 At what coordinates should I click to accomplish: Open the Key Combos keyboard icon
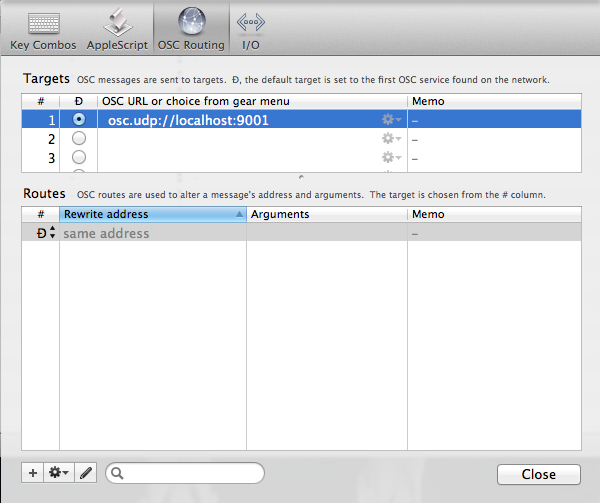[x=43, y=23]
